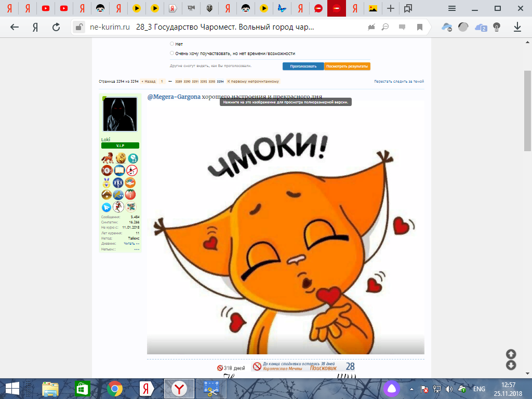Jump to page 1 of the thread
Image resolution: width=532 pixels, height=399 pixels.
coord(162,82)
